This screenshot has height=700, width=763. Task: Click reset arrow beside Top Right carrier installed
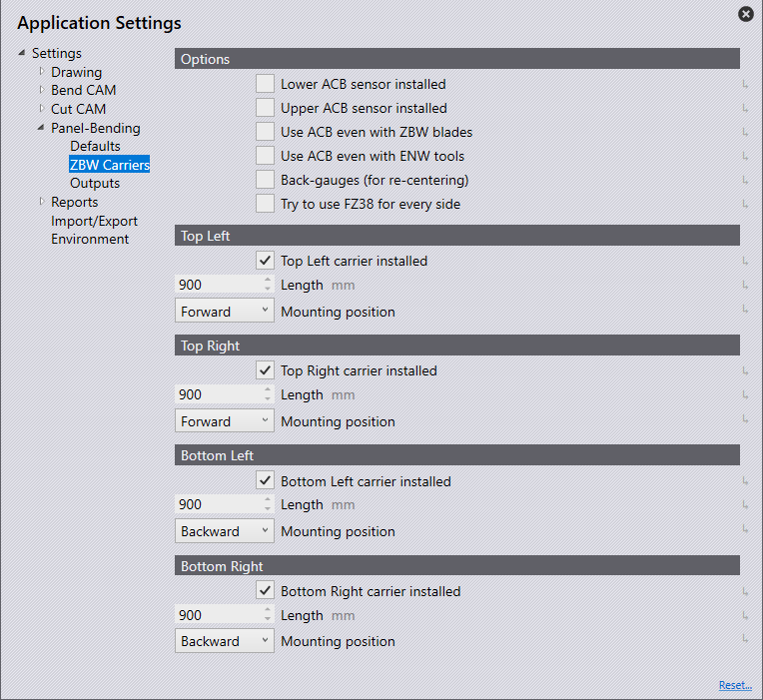click(745, 371)
